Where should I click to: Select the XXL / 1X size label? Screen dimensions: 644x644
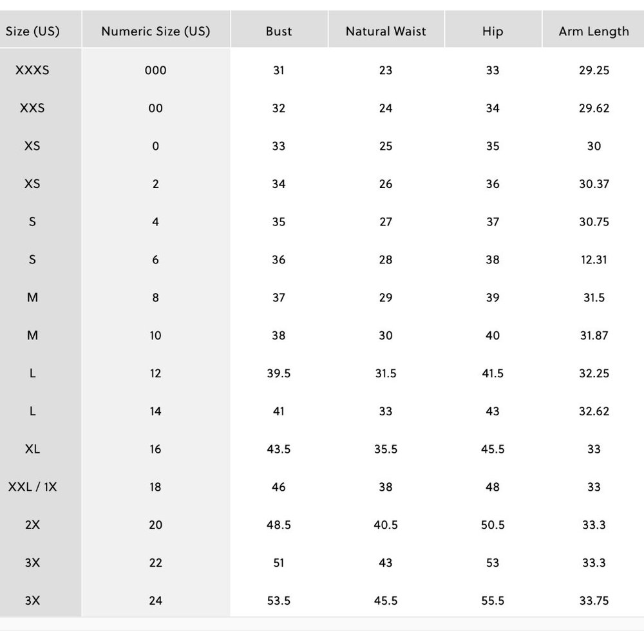(32, 487)
